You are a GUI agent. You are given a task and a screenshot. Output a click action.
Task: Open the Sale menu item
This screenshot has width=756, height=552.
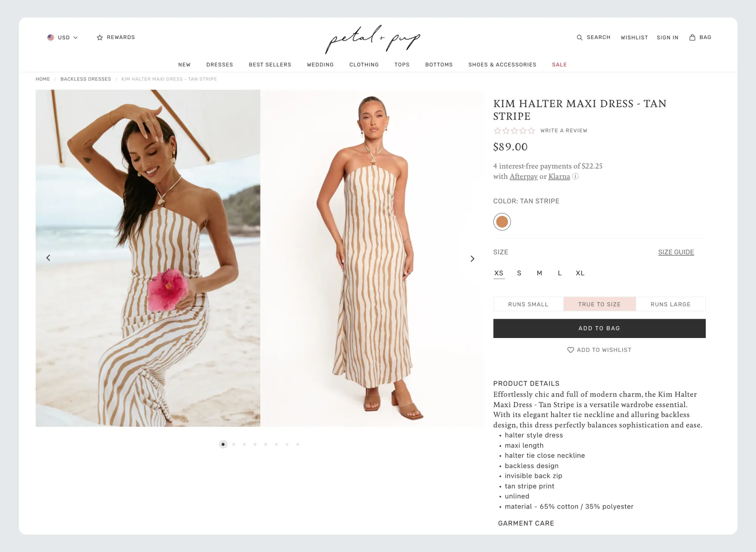tap(559, 65)
